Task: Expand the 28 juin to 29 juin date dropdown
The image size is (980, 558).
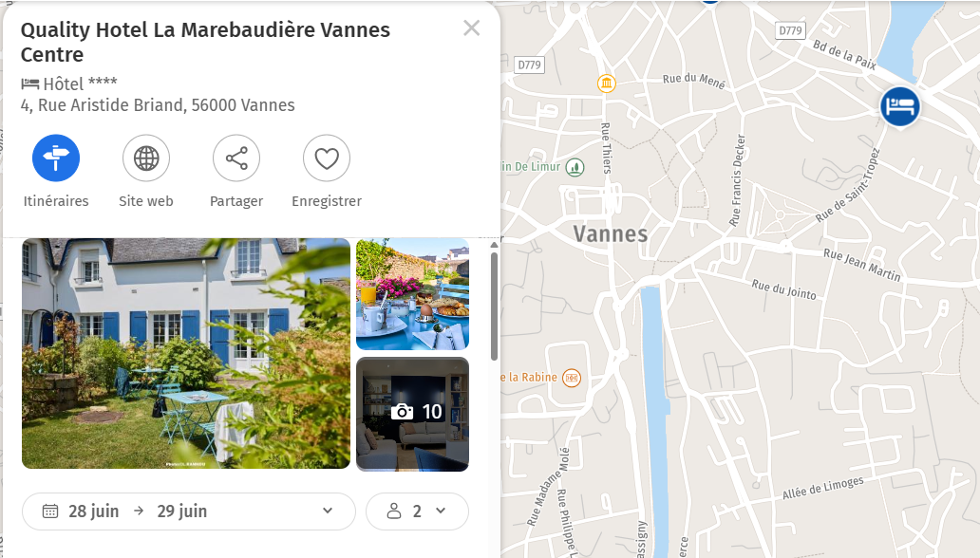Action: 189,512
